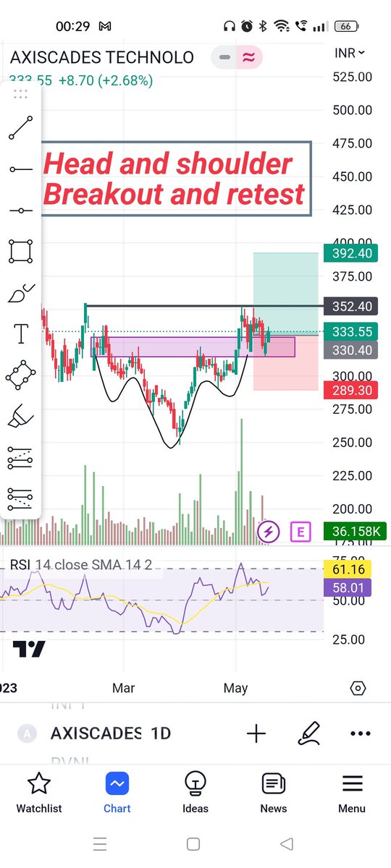Select the Highlighter tool
This screenshot has width=391, height=868.
(20, 417)
